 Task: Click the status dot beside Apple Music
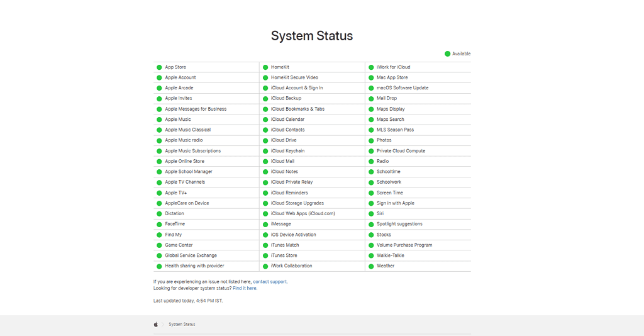(x=159, y=120)
